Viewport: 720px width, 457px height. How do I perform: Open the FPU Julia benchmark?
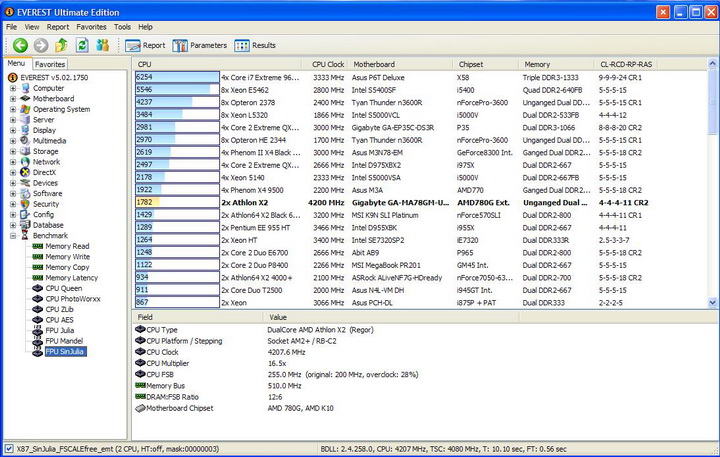tap(60, 331)
